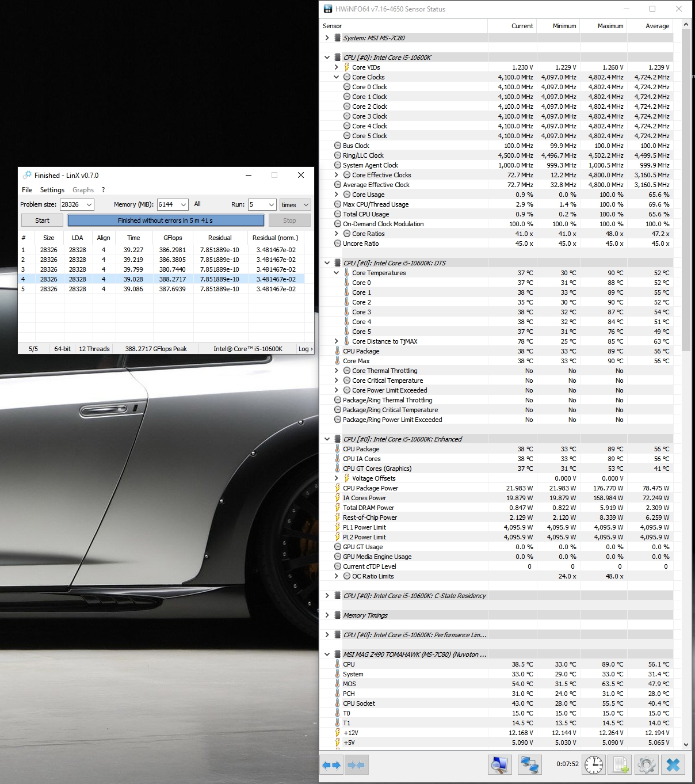Select LinX result row 1 with 386.2981 GFlops
695x784 pixels.
tap(162, 250)
